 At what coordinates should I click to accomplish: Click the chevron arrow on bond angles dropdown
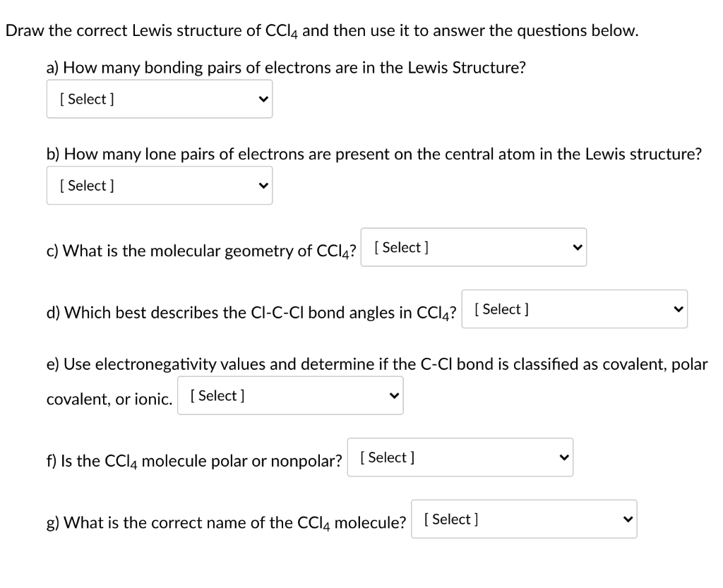click(x=679, y=308)
